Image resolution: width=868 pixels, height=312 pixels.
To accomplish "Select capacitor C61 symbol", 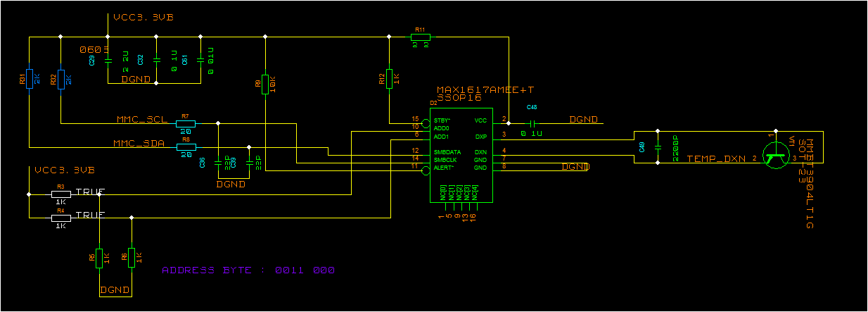I will 202,61.
